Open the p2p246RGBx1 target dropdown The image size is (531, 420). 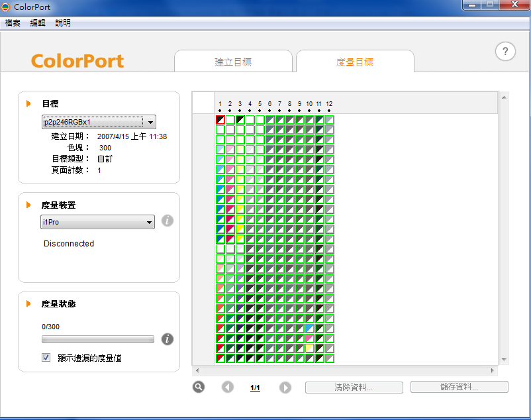pos(99,122)
